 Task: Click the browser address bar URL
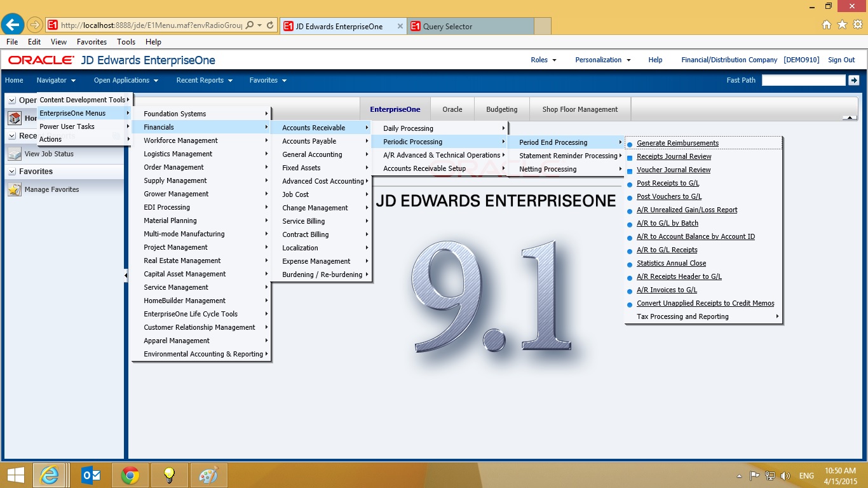click(151, 25)
